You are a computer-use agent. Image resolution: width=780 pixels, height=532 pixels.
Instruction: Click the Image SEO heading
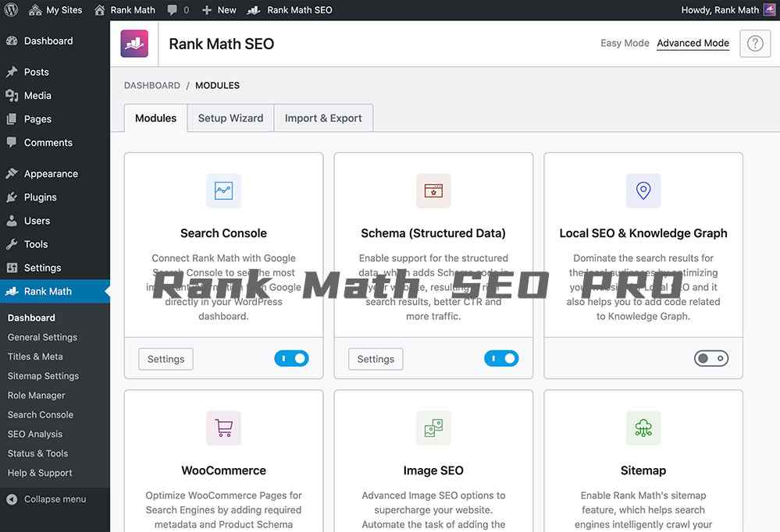tap(433, 470)
